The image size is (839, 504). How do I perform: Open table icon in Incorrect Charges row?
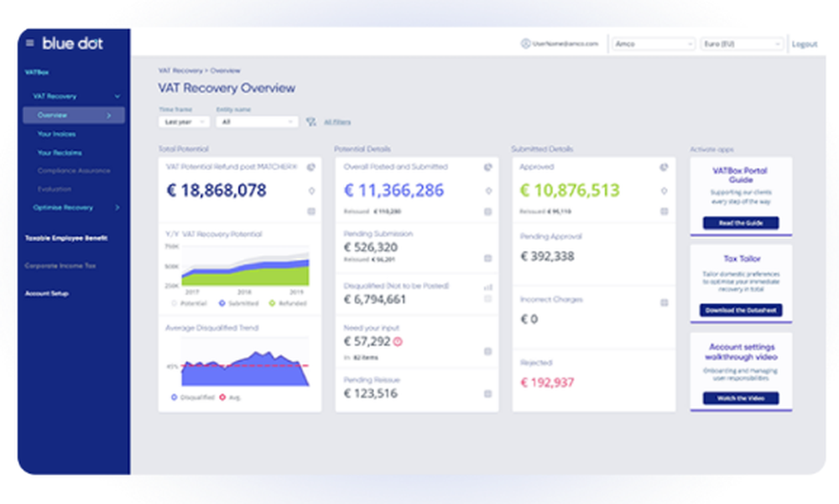[x=664, y=303]
